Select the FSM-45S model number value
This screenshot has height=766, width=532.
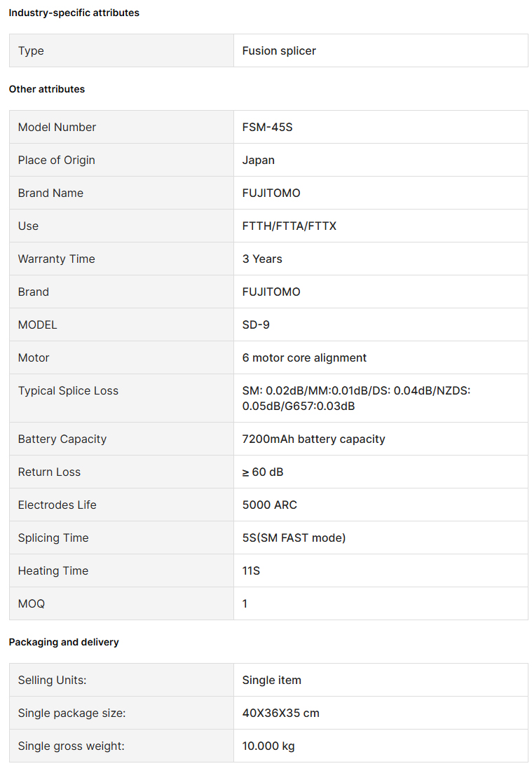click(267, 127)
